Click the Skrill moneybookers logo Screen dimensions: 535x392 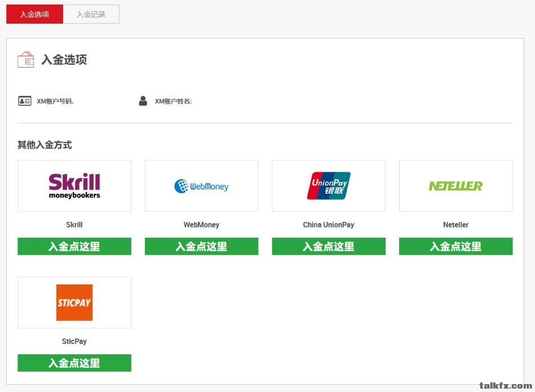pyautogui.click(x=74, y=186)
